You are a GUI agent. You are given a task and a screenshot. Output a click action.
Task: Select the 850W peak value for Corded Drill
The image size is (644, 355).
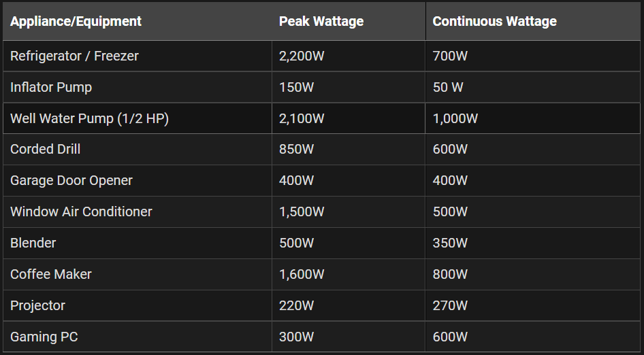click(296, 149)
